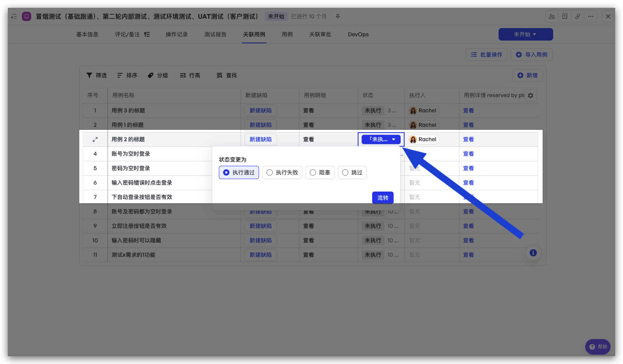Click 批量操作 batch action button
This screenshot has height=364, width=623.
(486, 55)
